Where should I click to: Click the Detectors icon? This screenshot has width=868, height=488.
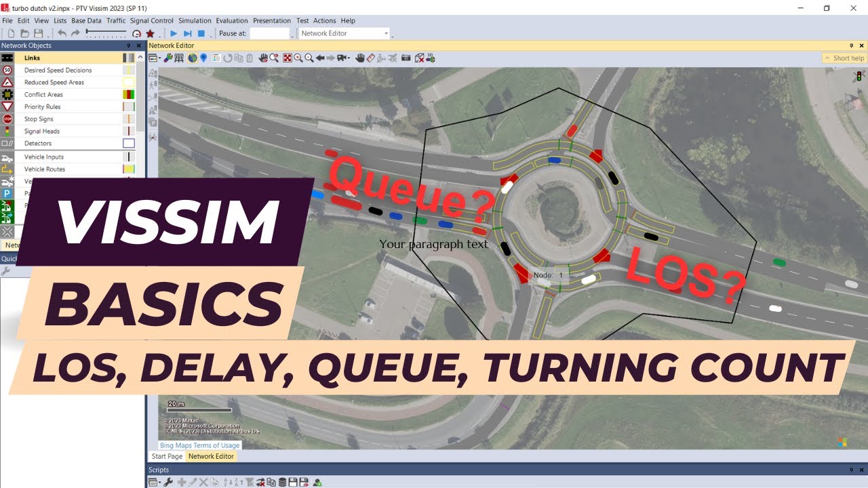[7, 144]
